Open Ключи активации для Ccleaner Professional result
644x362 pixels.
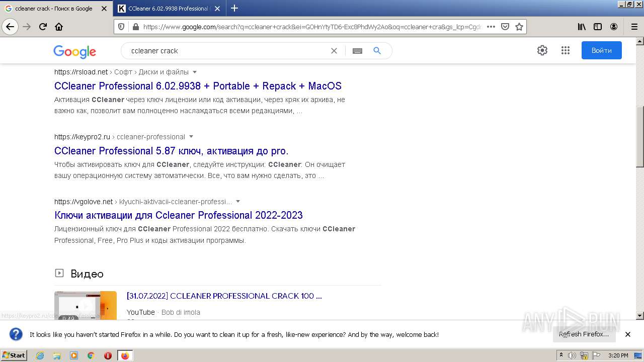[x=179, y=215]
